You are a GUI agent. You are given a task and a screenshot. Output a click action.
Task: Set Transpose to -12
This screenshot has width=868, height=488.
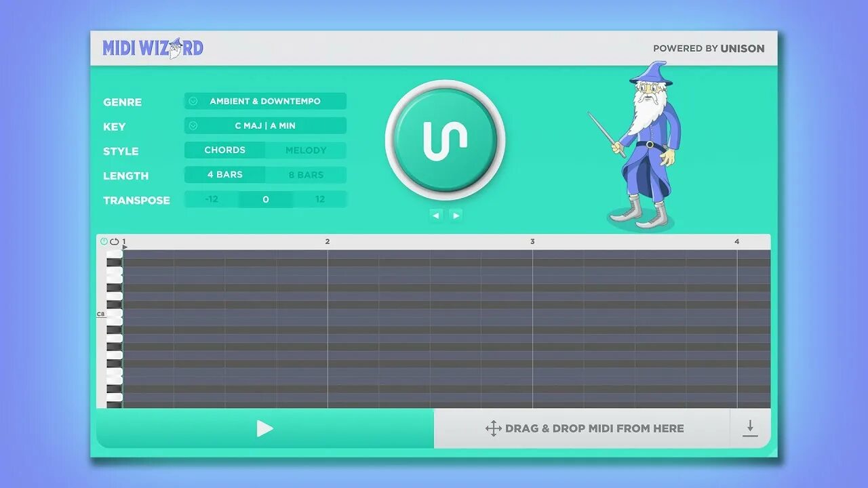pyautogui.click(x=211, y=199)
